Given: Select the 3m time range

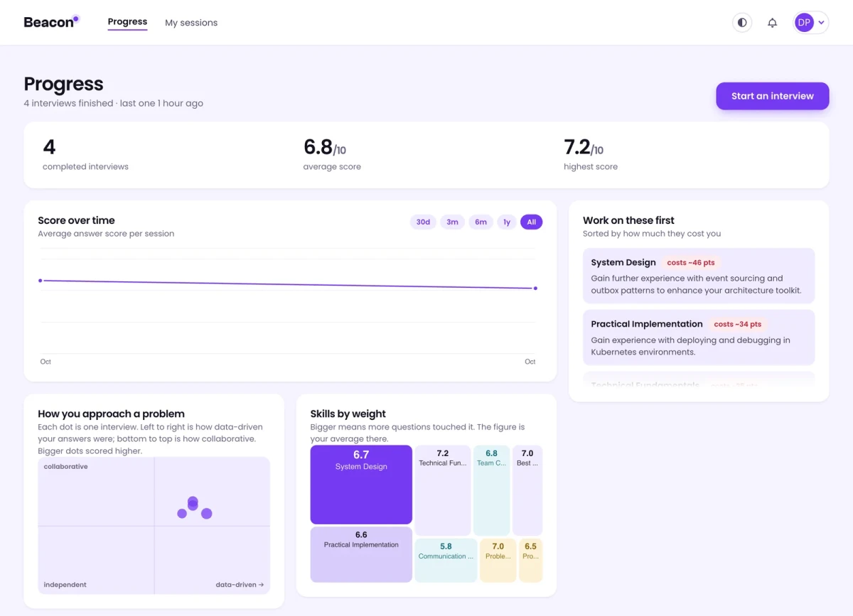Looking at the screenshot, I should tap(452, 222).
